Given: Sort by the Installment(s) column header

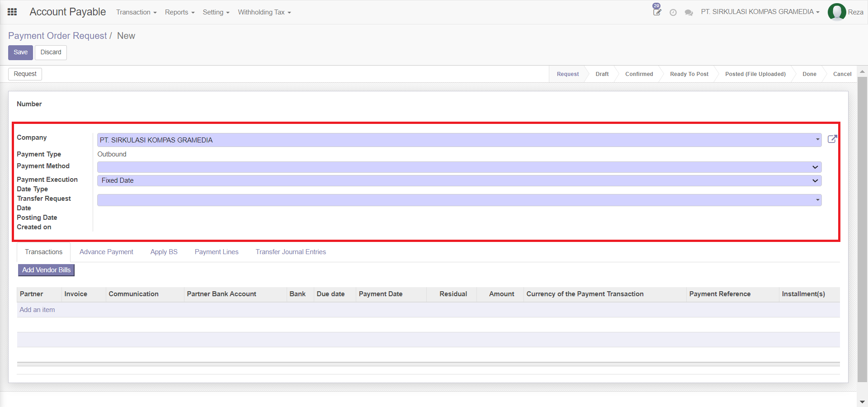Looking at the screenshot, I should [x=809, y=294].
